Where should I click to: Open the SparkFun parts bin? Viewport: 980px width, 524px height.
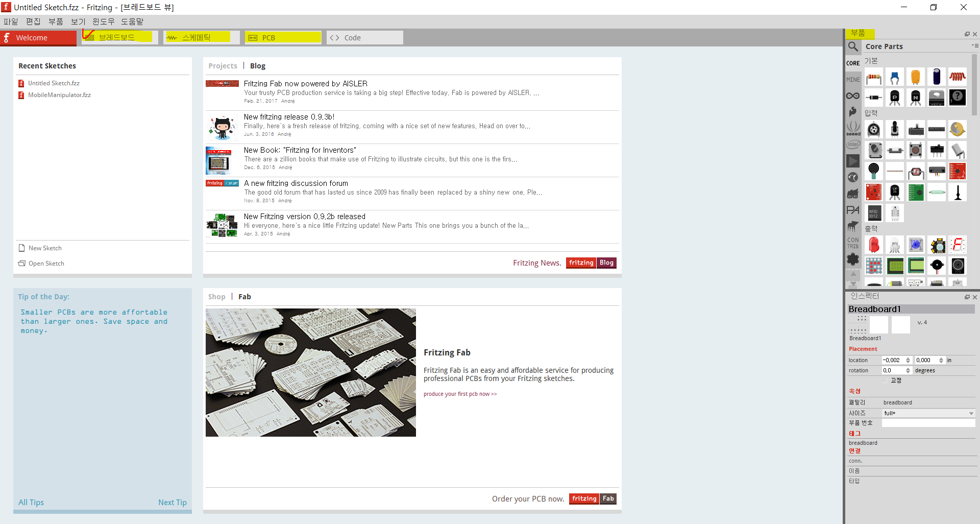pos(853,112)
